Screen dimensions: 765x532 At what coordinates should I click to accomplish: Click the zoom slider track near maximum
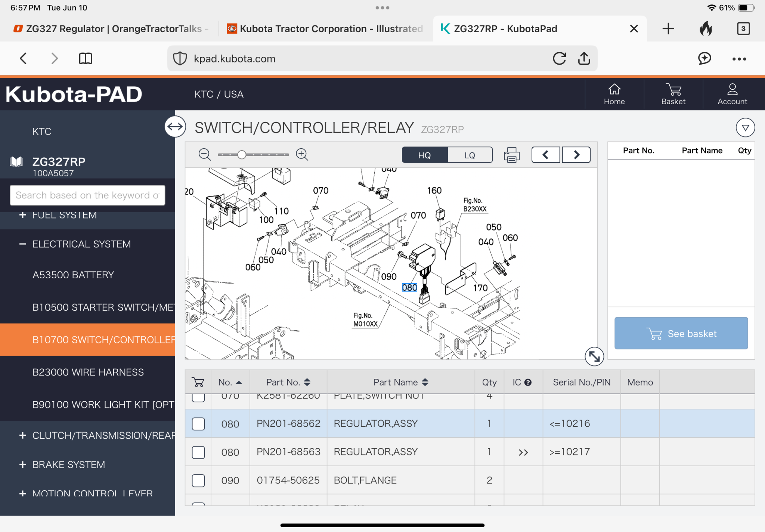[285, 154]
